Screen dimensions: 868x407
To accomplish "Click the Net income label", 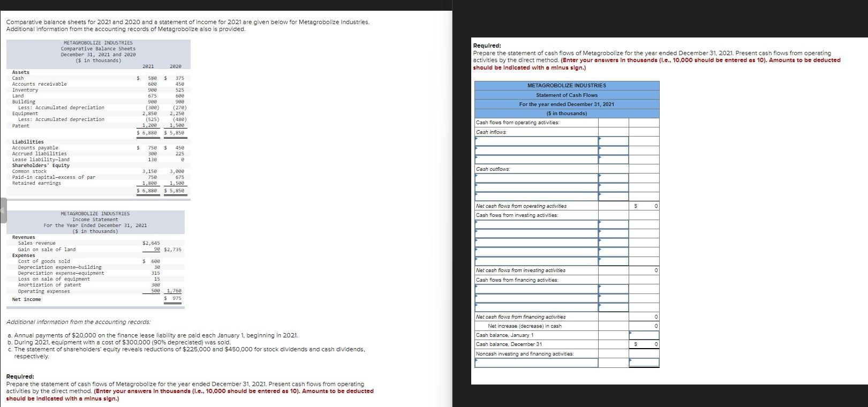I will (x=27, y=299).
